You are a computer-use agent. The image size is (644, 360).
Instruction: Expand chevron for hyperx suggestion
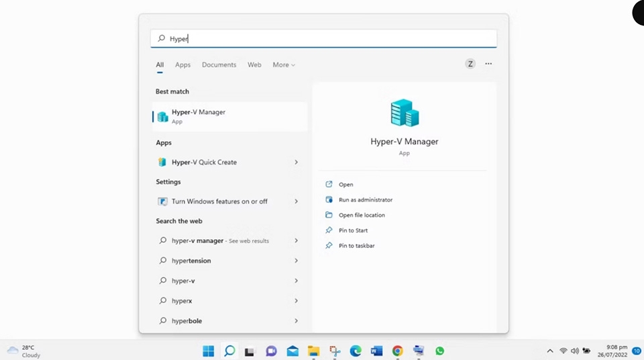pyautogui.click(x=296, y=301)
